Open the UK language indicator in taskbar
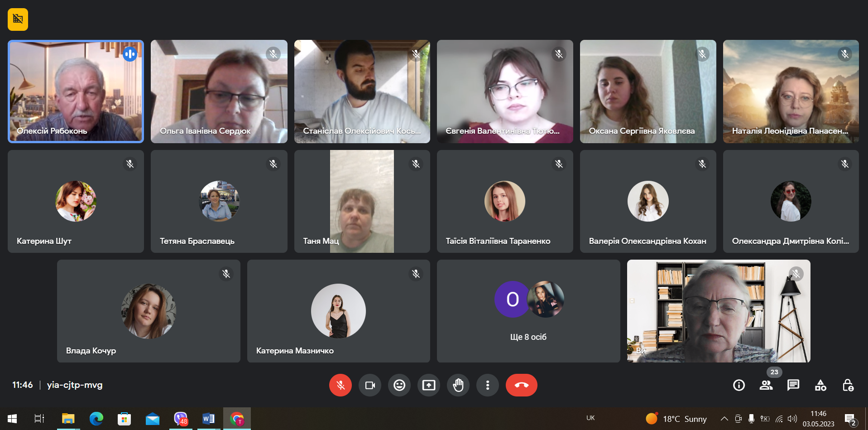 (590, 418)
